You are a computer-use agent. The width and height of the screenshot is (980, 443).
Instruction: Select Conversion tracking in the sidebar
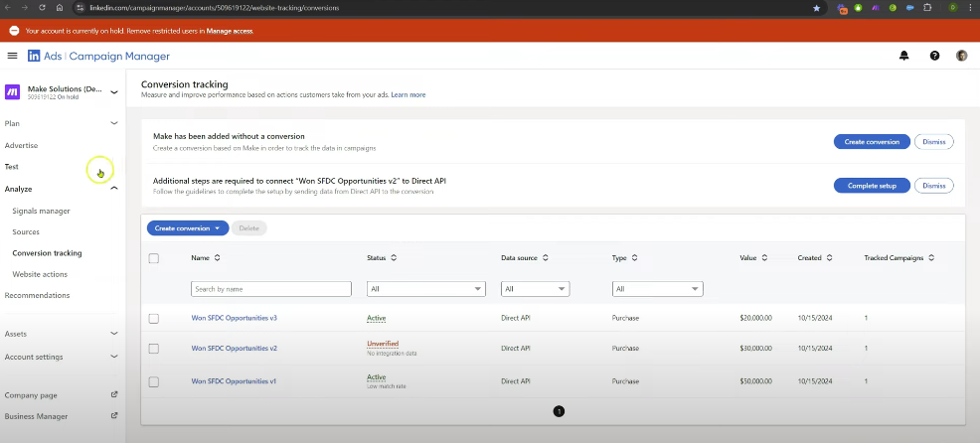47,253
